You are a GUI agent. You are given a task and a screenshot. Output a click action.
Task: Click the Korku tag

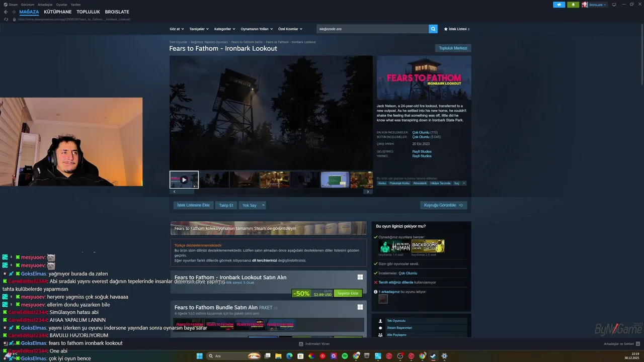382,183
